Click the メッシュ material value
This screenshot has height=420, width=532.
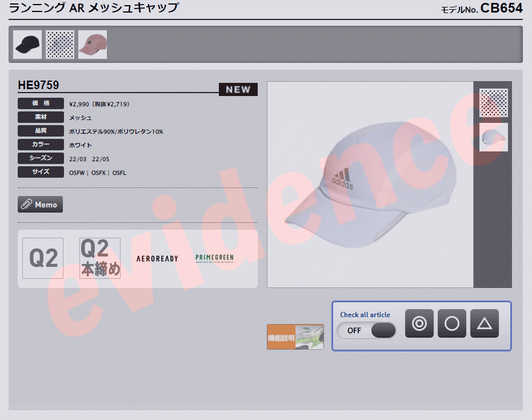point(80,118)
